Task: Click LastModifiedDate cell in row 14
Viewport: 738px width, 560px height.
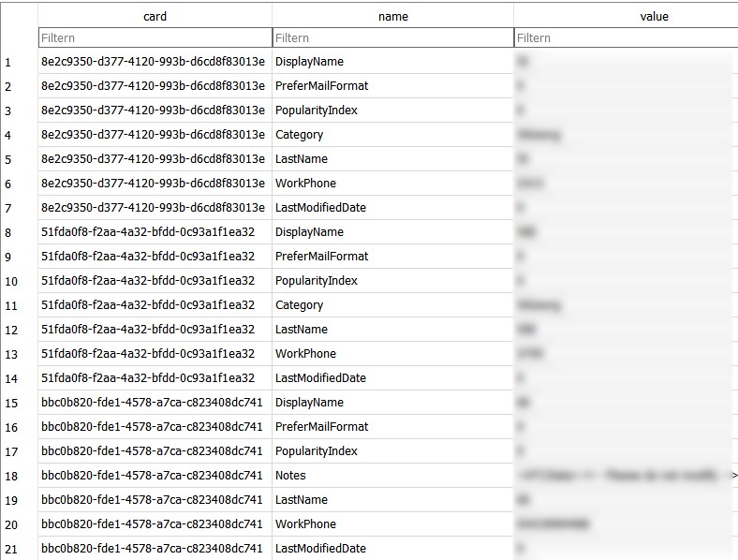Action: pos(392,378)
